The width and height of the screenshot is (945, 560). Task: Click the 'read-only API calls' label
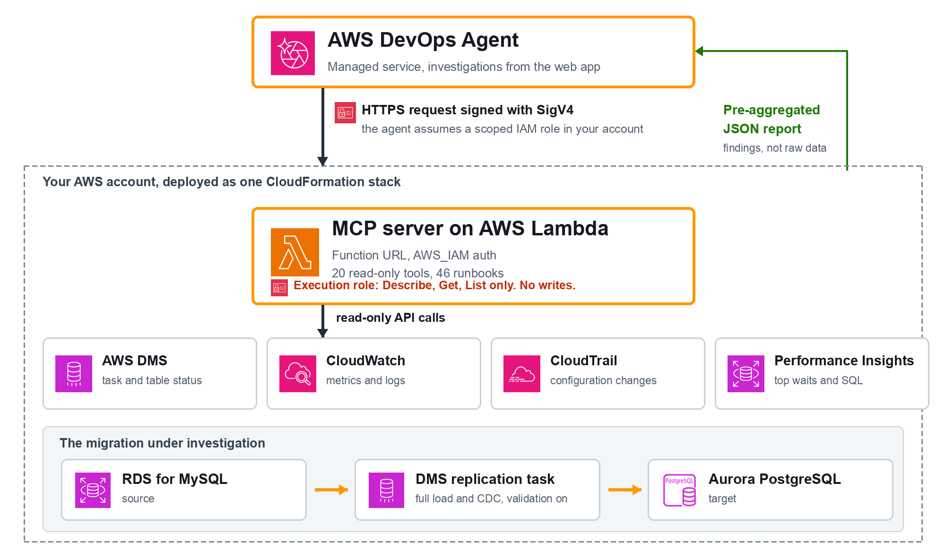pos(390,318)
